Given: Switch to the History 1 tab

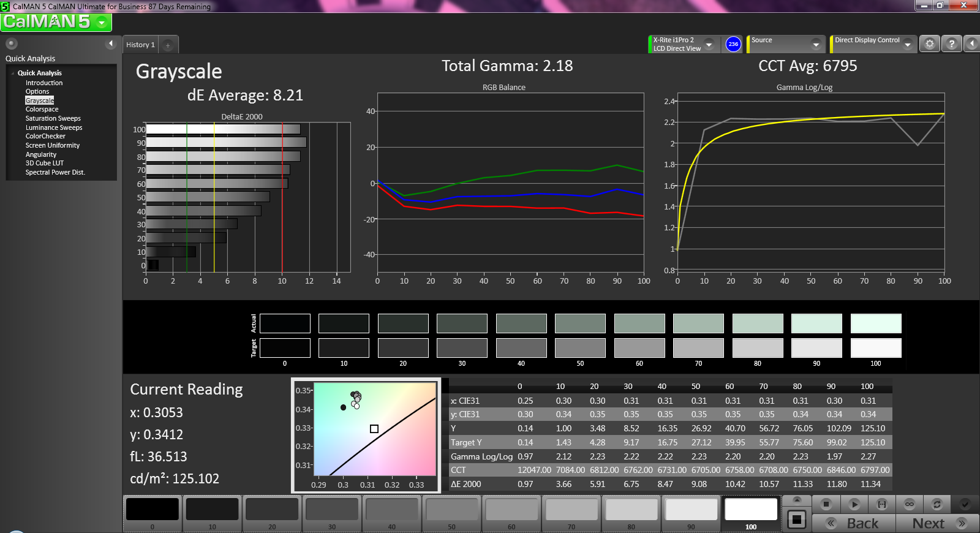Looking at the screenshot, I should click(140, 45).
